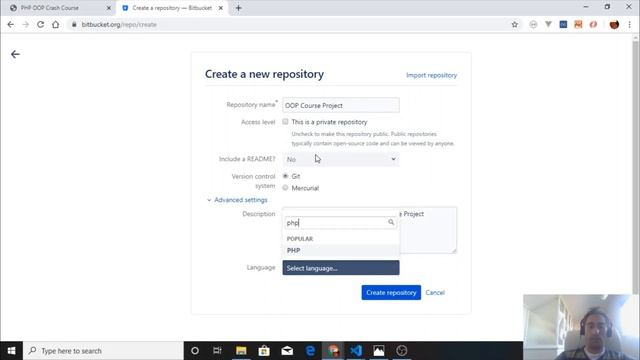Viewport: 640px width, 360px height.
Task: Click the orange extension icon
Action: (578, 24)
